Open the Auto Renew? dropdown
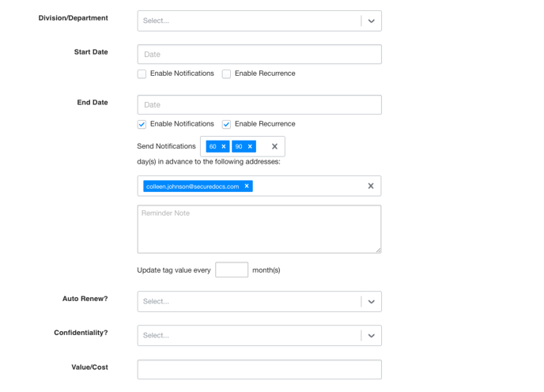The height and width of the screenshot is (392, 544). click(259, 301)
